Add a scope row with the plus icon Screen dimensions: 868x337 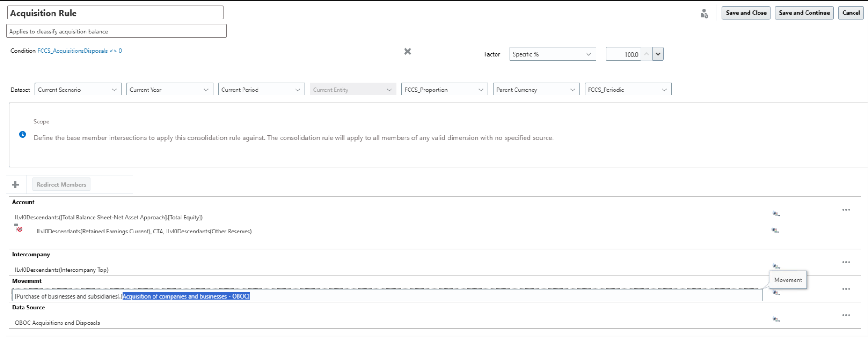15,185
